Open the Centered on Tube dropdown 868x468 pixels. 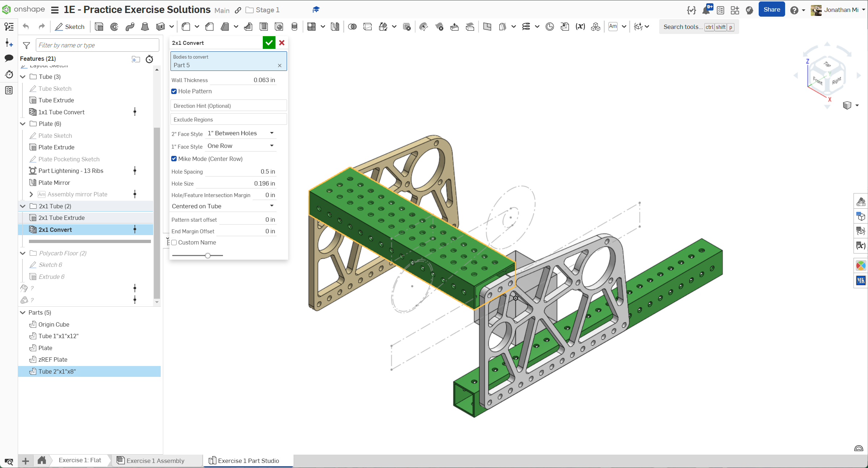223,206
